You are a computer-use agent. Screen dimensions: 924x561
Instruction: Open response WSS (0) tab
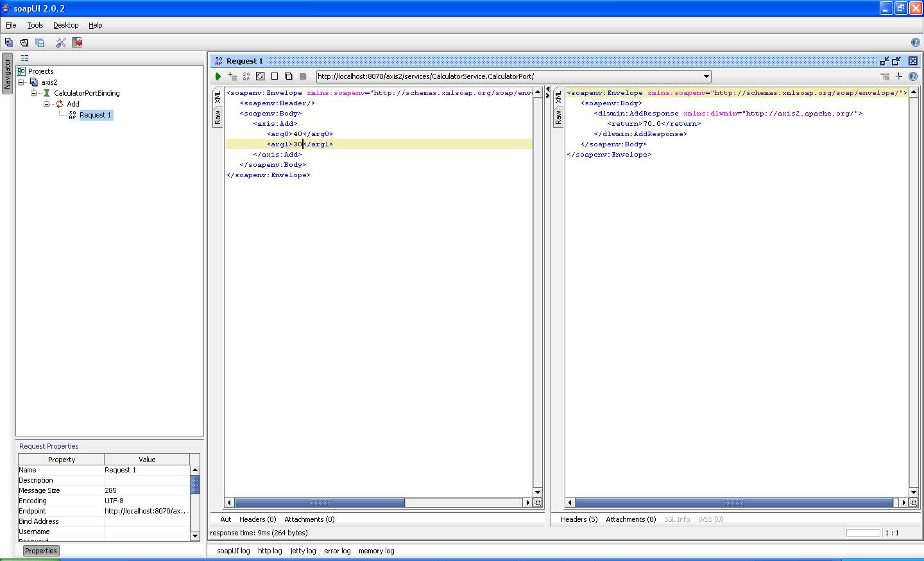click(x=710, y=519)
